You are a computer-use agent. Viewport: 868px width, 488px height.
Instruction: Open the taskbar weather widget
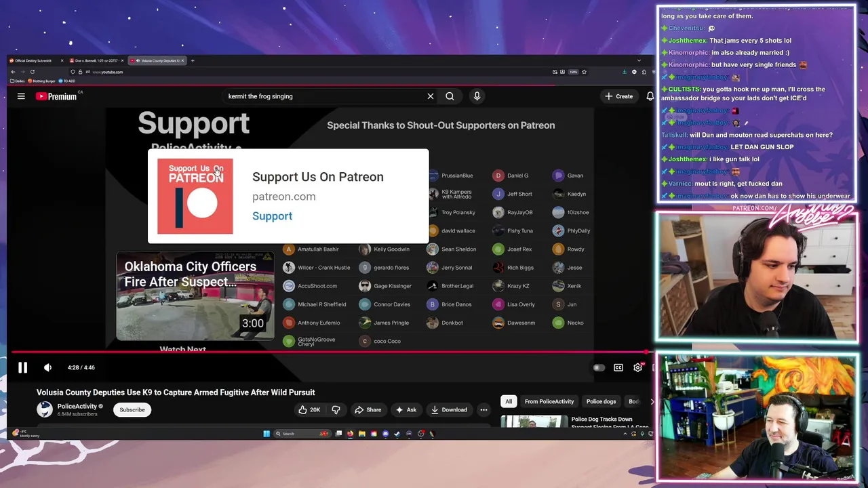[26, 434]
